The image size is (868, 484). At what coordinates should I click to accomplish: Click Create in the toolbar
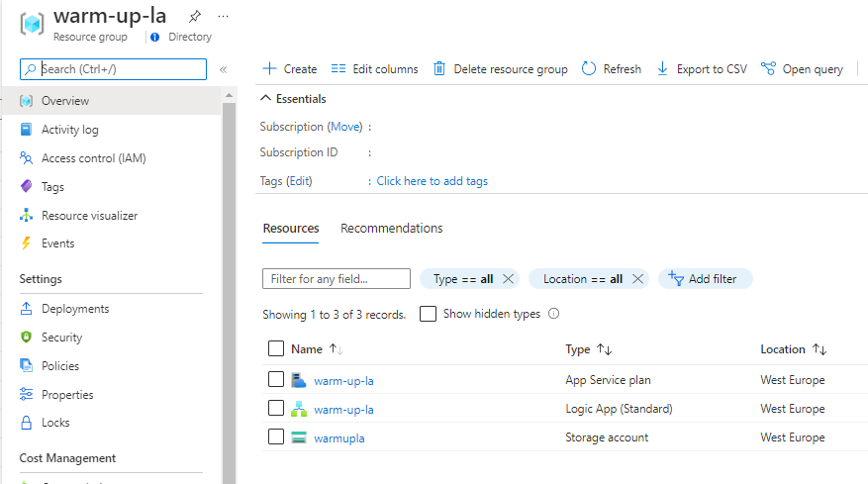(290, 69)
